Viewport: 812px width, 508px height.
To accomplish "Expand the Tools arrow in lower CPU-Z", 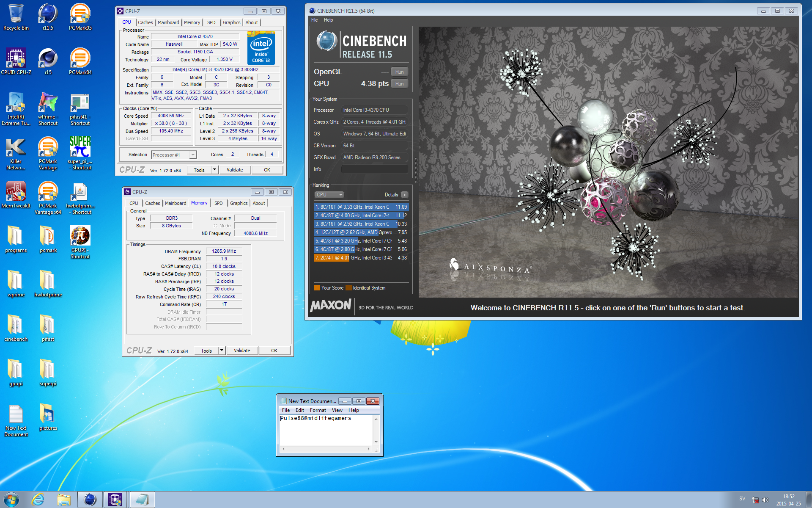I will click(x=222, y=351).
